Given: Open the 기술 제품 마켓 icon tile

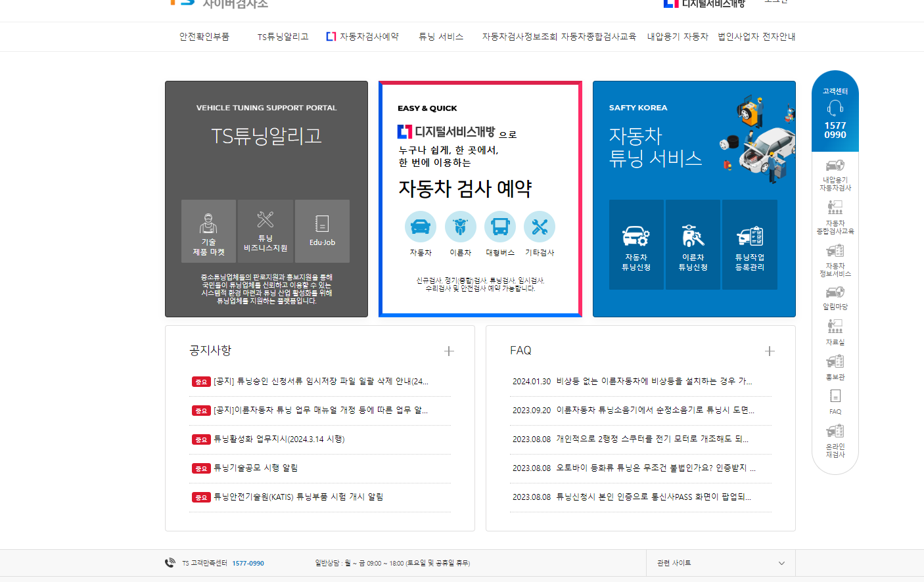Looking at the screenshot, I should coord(208,231).
